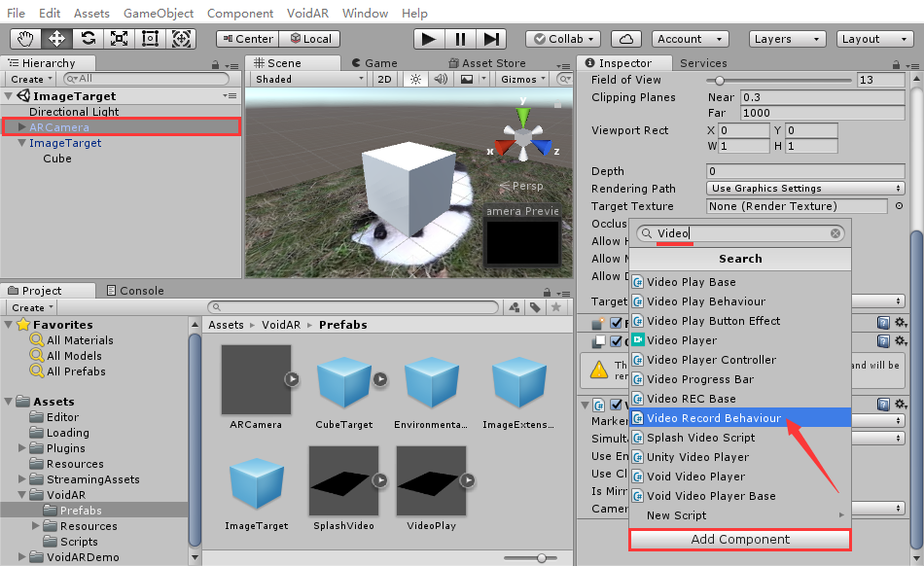Click the favorites star icon in Project
This screenshot has height=566, width=924.
click(x=555, y=307)
